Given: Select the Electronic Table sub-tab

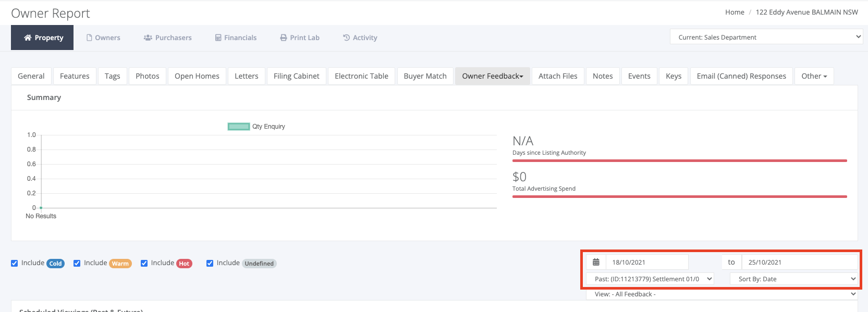Looking at the screenshot, I should (362, 76).
